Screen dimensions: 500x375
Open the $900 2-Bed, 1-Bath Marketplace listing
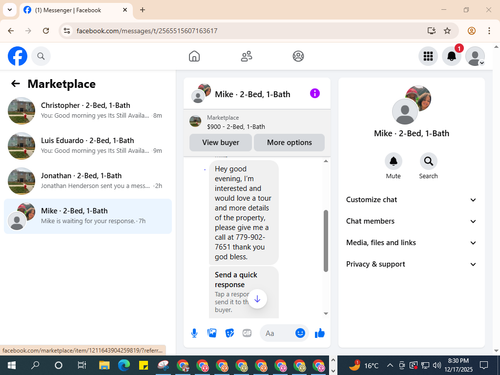(x=257, y=122)
